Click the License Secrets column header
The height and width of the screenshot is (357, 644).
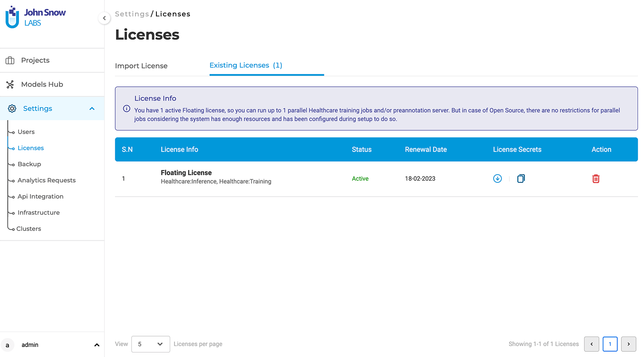click(x=517, y=150)
